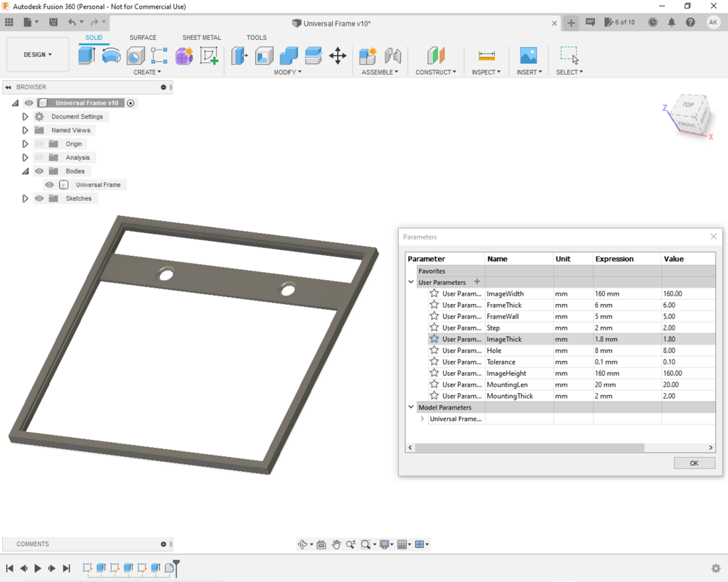Click OK in the Parameters dialog
The height and width of the screenshot is (582, 728).
click(694, 463)
